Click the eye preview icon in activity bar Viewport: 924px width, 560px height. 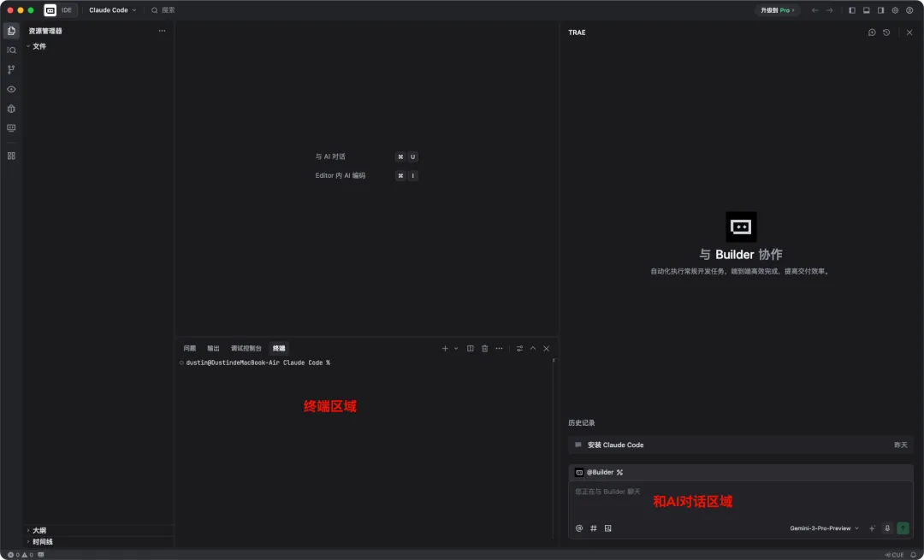(11, 90)
